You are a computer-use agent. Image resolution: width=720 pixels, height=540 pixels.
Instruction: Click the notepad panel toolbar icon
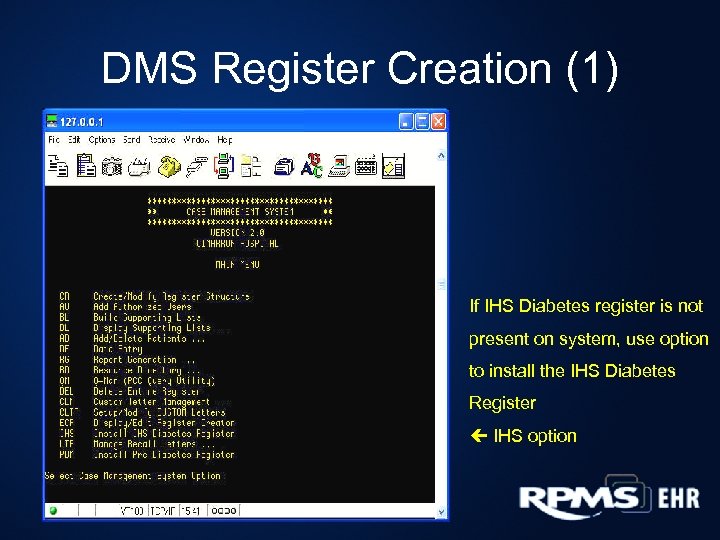point(394,166)
